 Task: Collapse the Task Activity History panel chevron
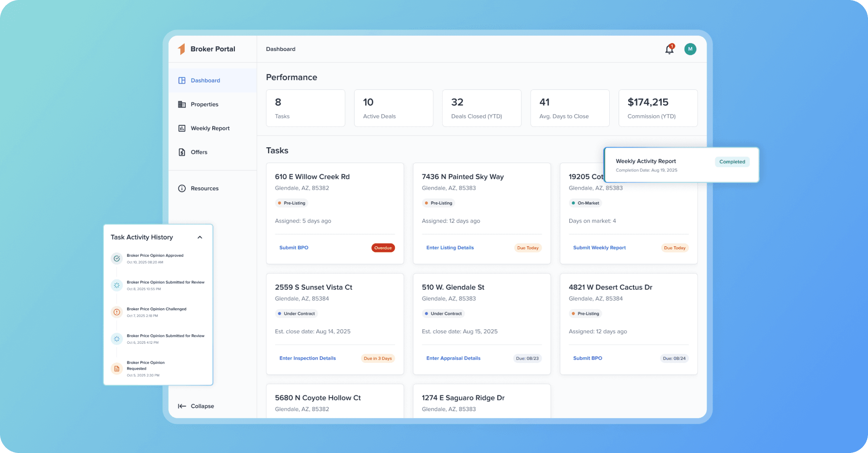tap(200, 237)
